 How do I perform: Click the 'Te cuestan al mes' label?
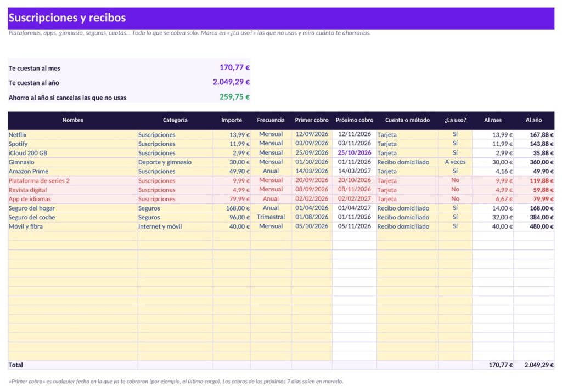(x=35, y=69)
